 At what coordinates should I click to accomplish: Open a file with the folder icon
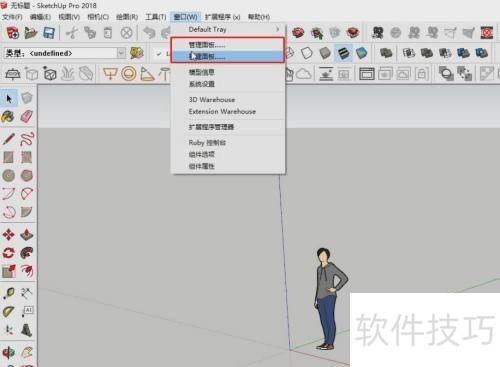click(x=31, y=33)
